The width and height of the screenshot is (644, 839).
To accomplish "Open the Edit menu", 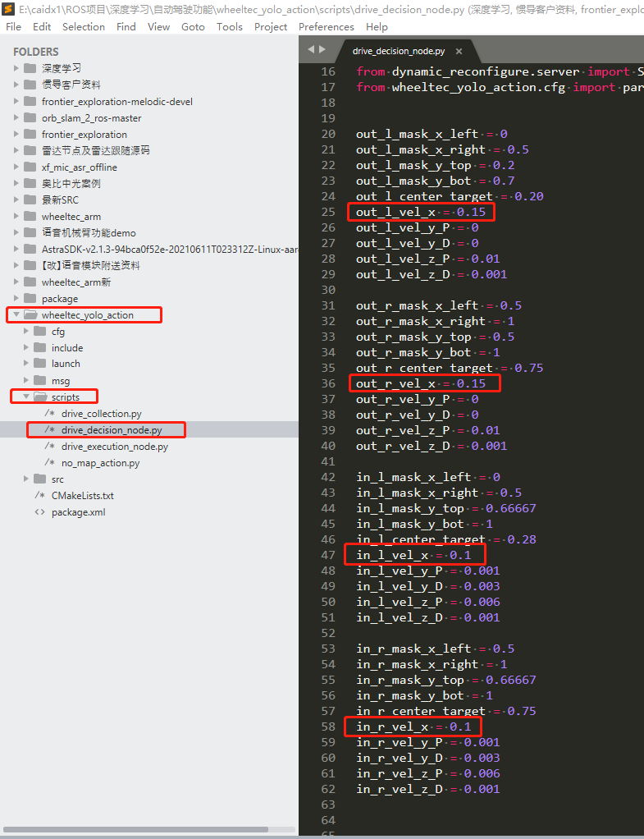I will pyautogui.click(x=42, y=27).
